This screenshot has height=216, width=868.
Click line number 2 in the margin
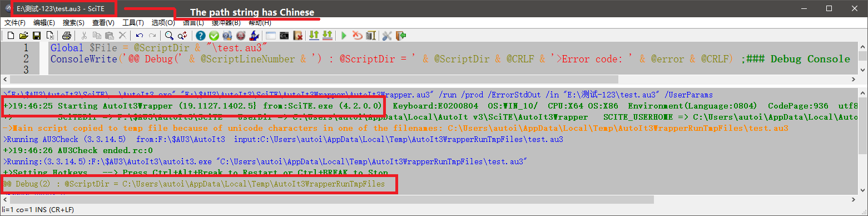coord(26,59)
